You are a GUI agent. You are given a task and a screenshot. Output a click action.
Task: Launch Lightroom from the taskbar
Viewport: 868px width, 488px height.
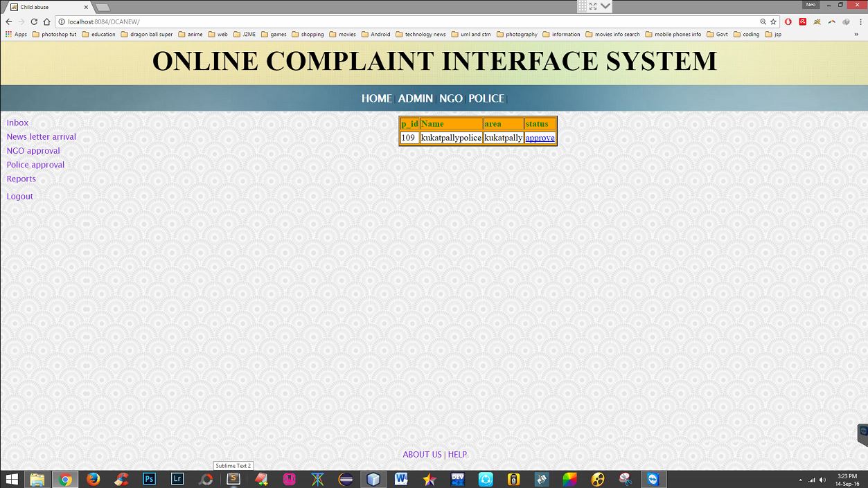(177, 479)
